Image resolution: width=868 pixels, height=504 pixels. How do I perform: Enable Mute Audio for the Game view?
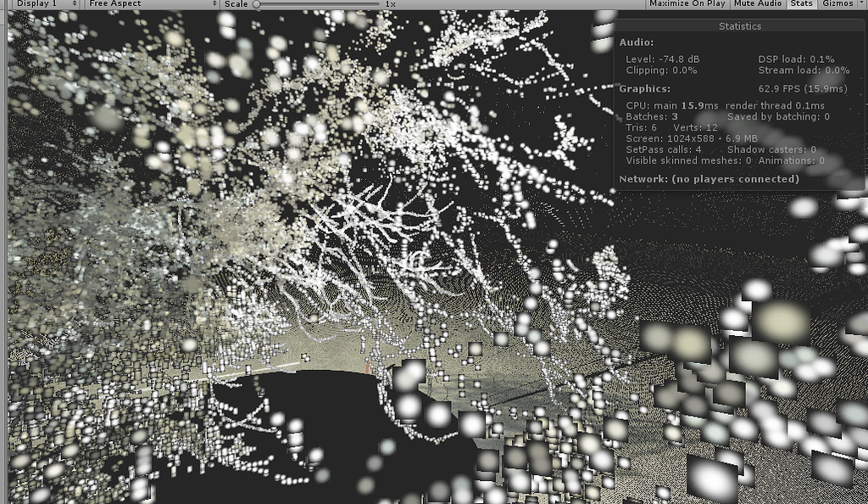[x=757, y=3]
